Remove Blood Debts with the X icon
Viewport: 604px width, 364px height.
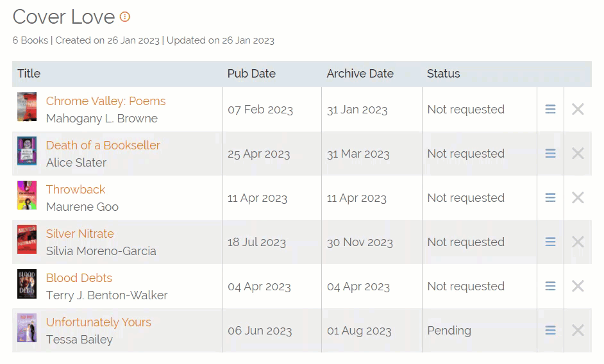tap(578, 286)
